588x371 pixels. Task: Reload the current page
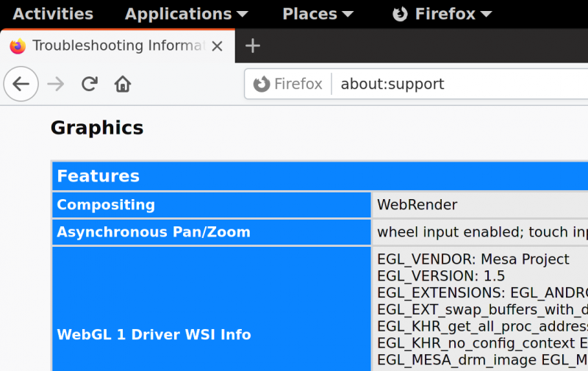90,84
